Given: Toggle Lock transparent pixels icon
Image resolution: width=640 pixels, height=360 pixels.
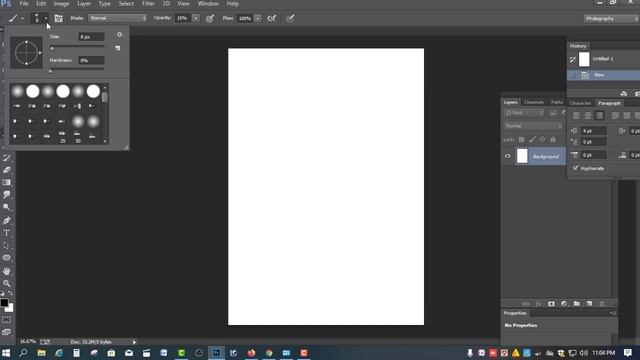Looking at the screenshot, I should pyautogui.click(x=522, y=140).
